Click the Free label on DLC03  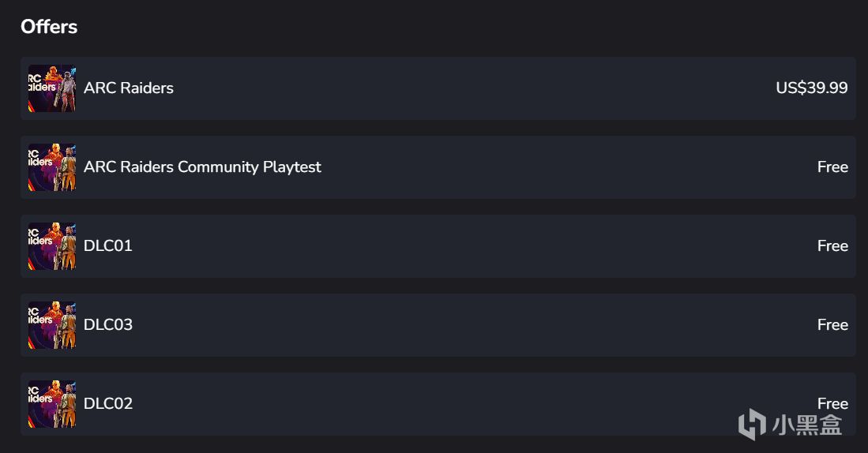[832, 324]
